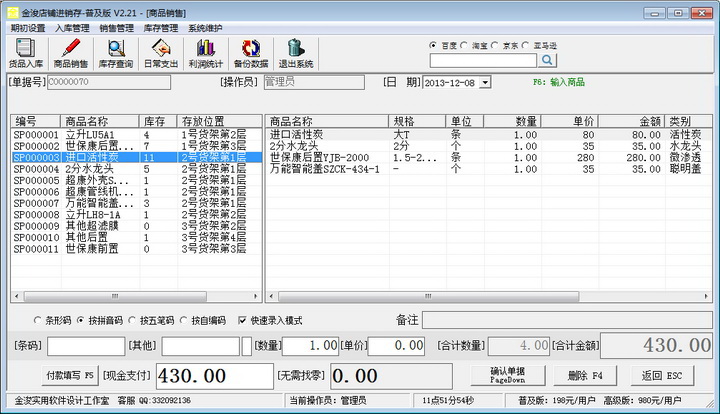Click the product list horizontal scrollbar
This screenshot has height=414, width=720.
click(115, 297)
